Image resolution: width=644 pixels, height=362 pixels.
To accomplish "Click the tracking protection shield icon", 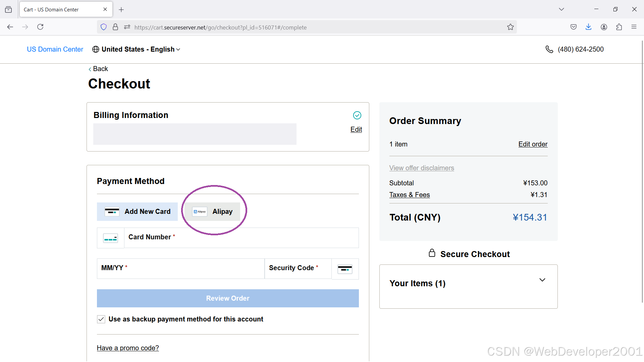I will [x=104, y=27].
